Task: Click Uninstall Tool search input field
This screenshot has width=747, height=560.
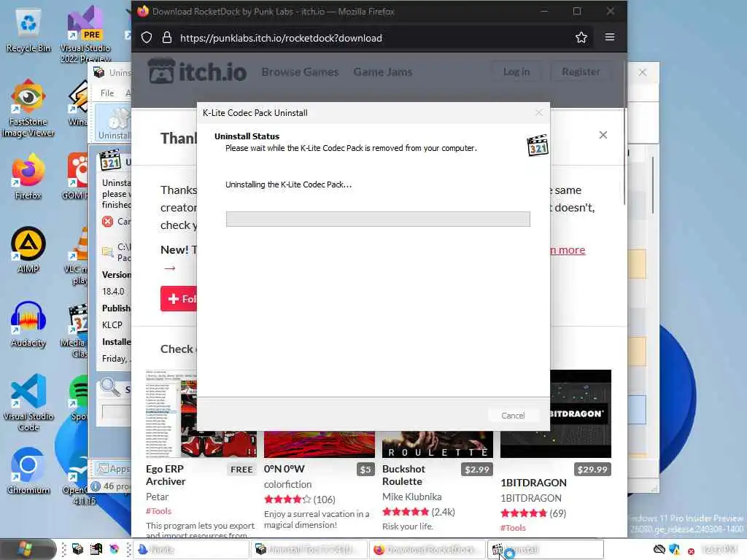Action: pos(116,413)
